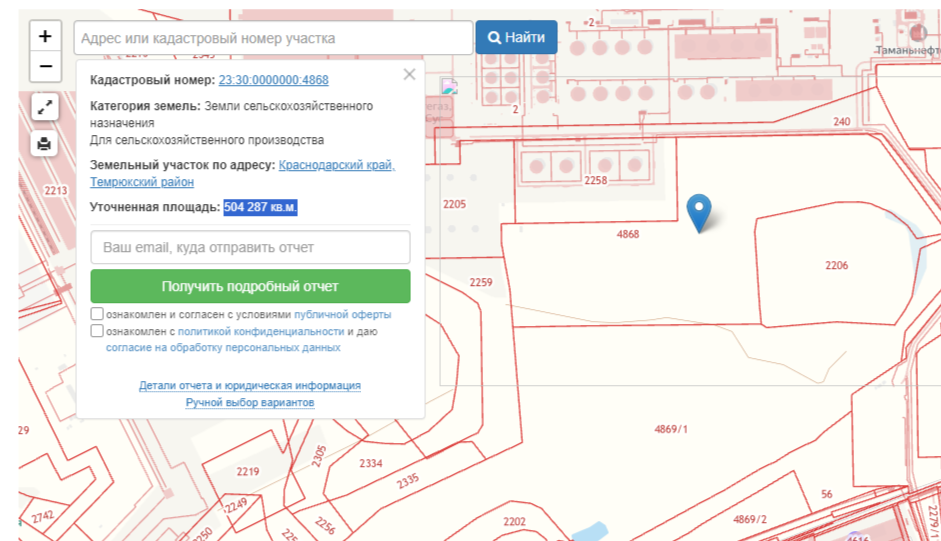Print the map using printer icon
The height and width of the screenshot is (541, 941).
pos(44,144)
